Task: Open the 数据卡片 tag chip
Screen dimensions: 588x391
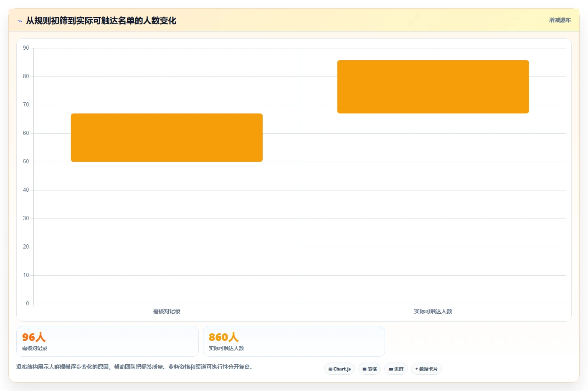Action: (426, 369)
